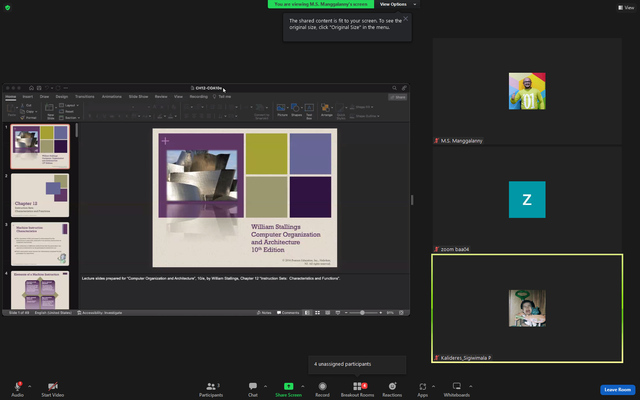Click zoom out minus button
The image size is (640, 400).
(346, 313)
